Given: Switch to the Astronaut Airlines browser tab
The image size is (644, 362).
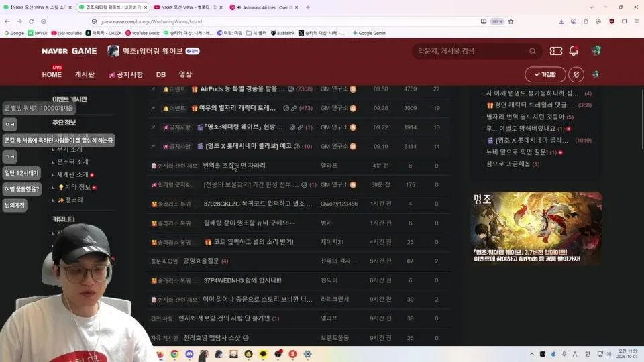Looking at the screenshot, I should (x=264, y=7).
